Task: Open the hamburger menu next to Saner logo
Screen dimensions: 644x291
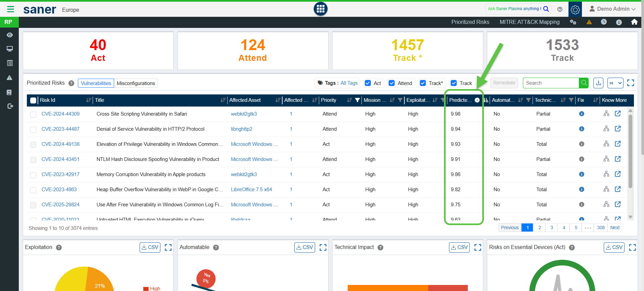Action: [x=10, y=9]
